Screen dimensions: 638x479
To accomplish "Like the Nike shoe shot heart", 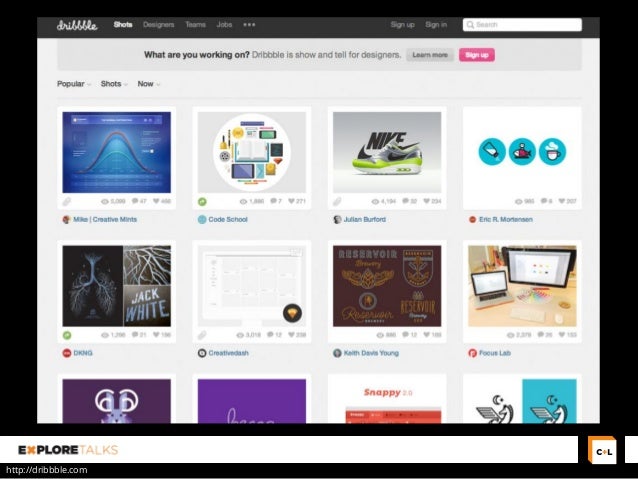I will pos(426,201).
